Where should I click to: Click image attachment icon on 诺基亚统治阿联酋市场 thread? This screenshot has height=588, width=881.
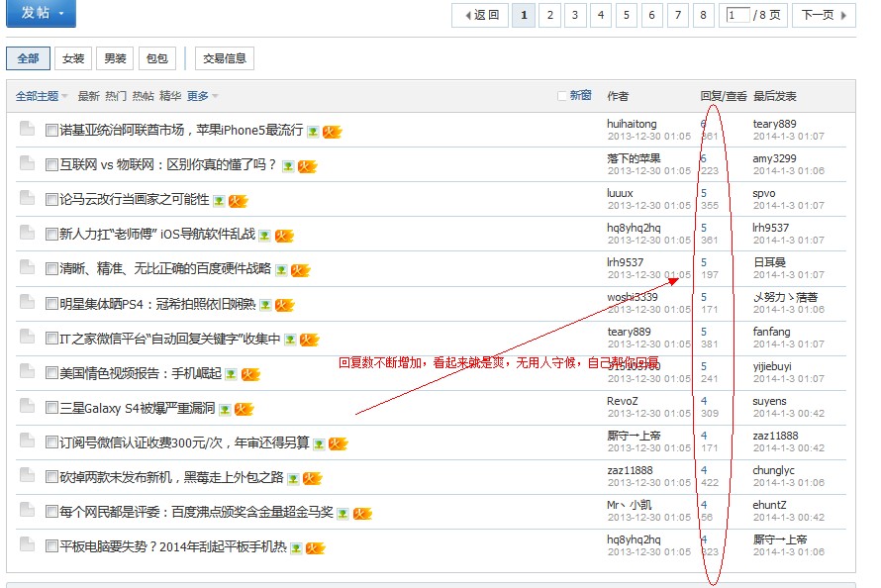(x=313, y=132)
